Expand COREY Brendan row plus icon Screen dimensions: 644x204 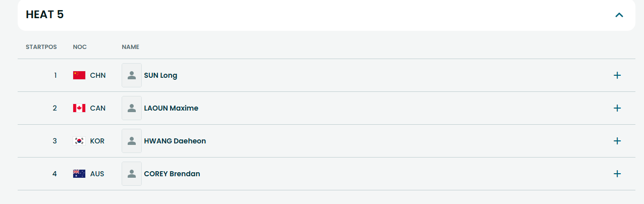[617, 174]
